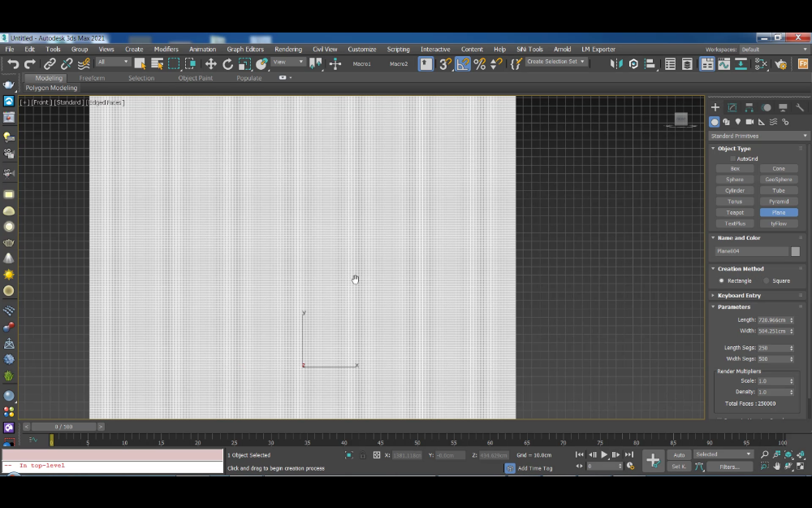Select the Rectangle creation method

[721, 280]
